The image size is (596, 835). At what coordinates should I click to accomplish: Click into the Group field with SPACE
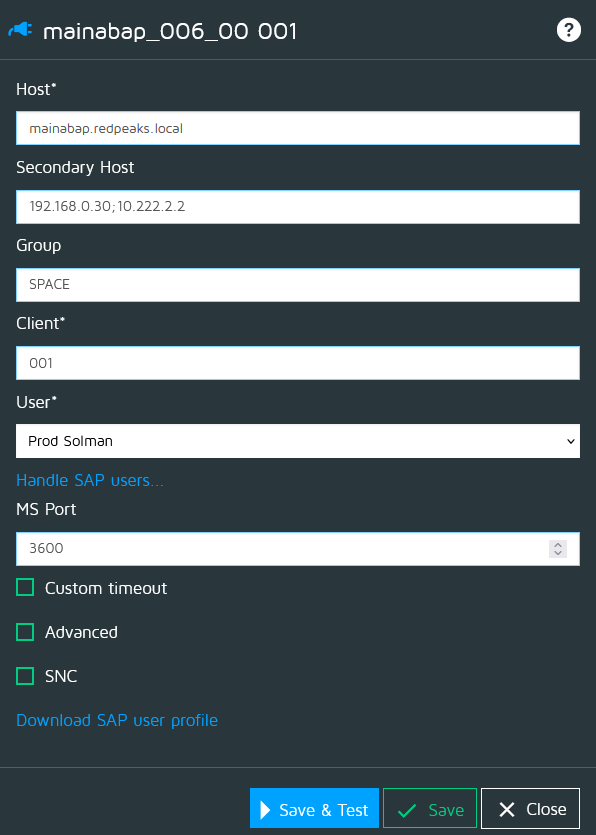click(298, 285)
